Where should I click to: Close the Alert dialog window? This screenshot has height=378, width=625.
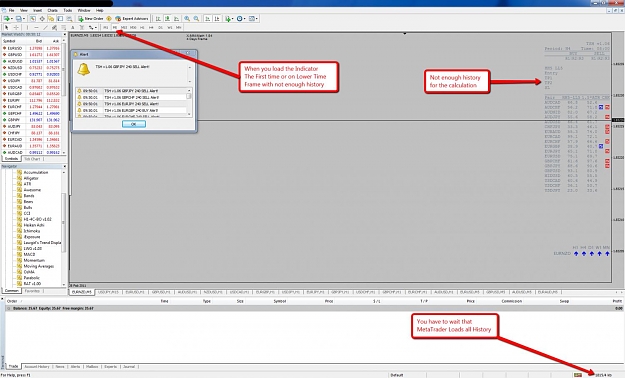[189, 53]
